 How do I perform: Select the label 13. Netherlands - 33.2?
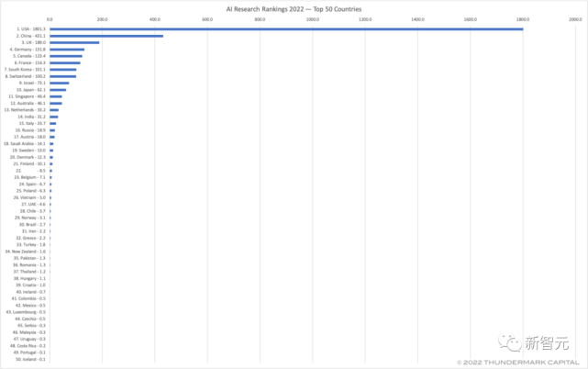point(25,110)
